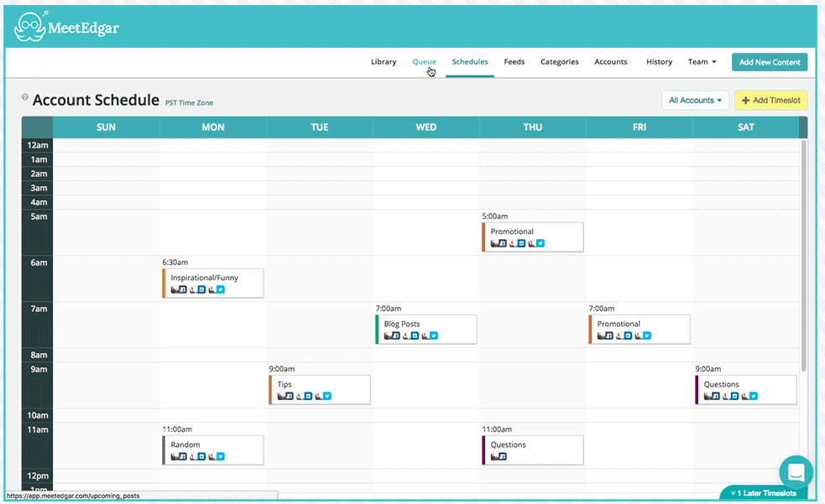The height and width of the screenshot is (504, 825).
Task: Click the Facebook icon in the Random timeslot
Action: [179, 457]
